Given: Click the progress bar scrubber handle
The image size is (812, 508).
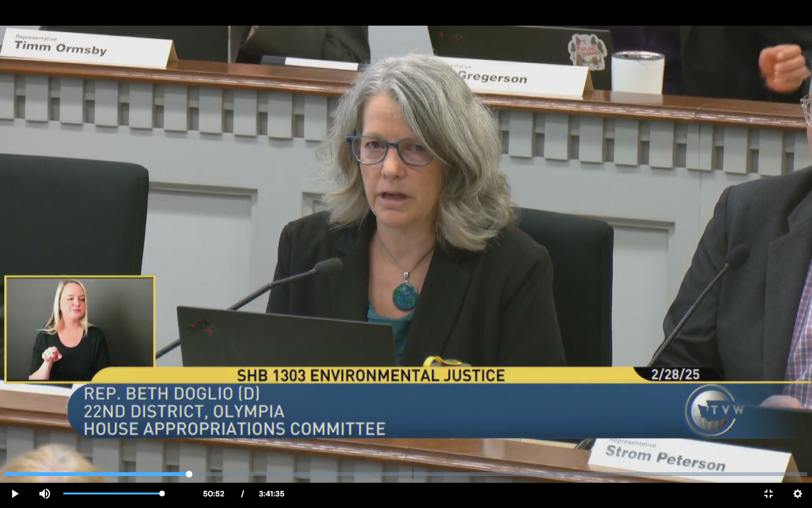Looking at the screenshot, I should pos(189,474).
